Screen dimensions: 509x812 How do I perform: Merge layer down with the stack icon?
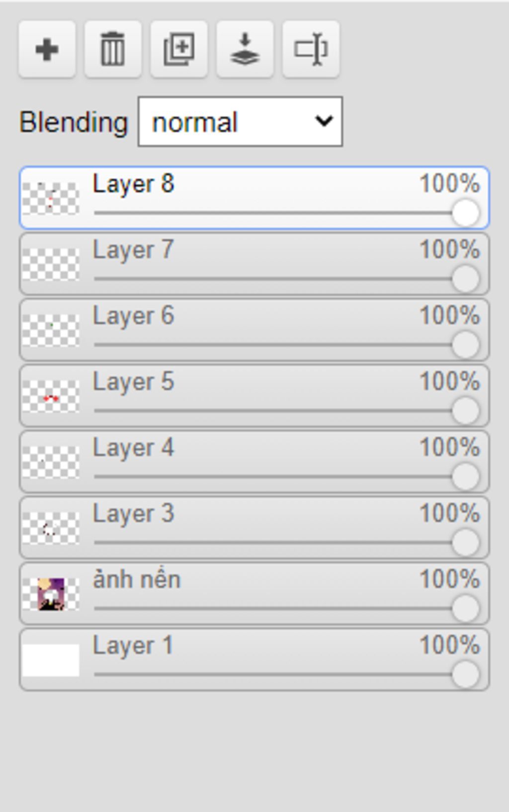245,49
